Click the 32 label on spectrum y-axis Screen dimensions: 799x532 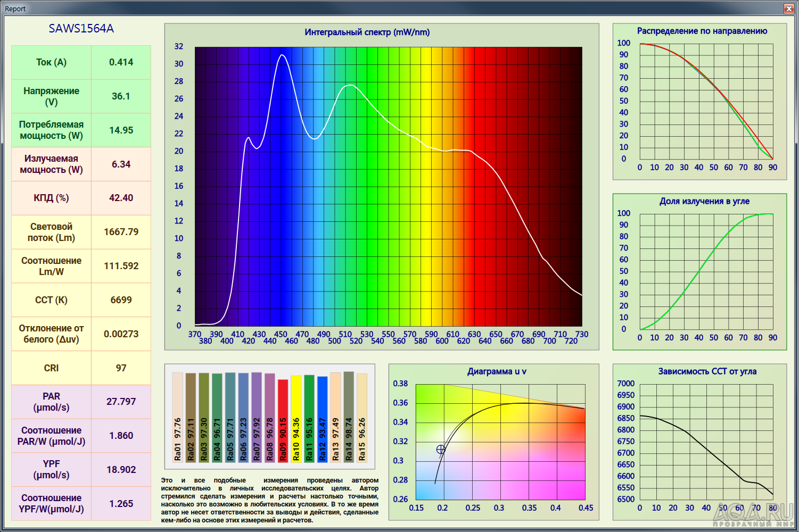(x=179, y=46)
